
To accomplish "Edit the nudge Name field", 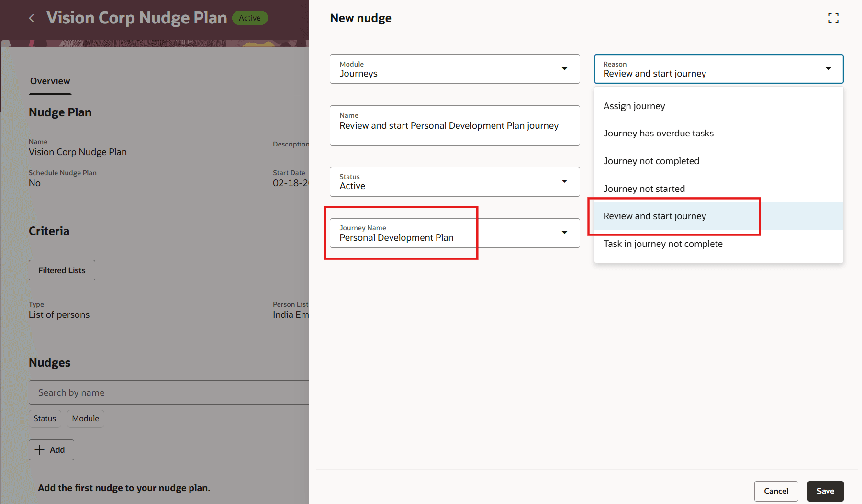I will click(x=454, y=125).
